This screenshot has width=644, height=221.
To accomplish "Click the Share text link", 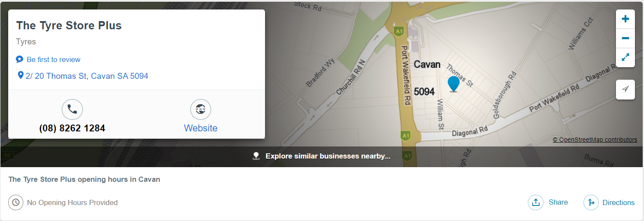I will point(559,202).
